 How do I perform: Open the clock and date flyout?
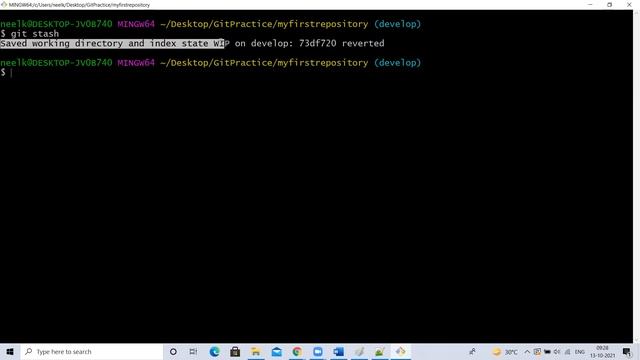click(602, 352)
